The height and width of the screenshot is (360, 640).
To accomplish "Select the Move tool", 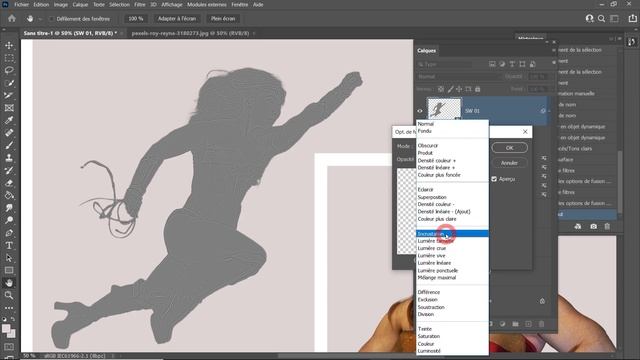I will tap(9, 45).
